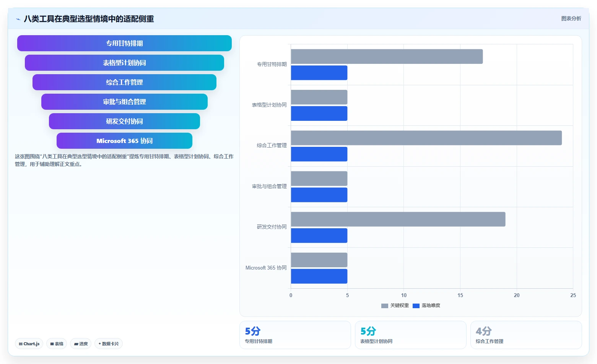Click the x-axis tick value 25
Viewport: 597px width, 364px height.
[573, 295]
